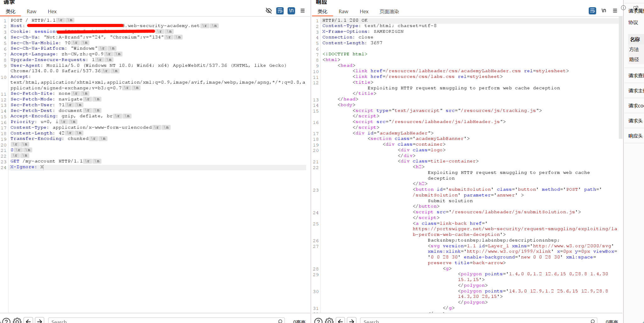Click the 'Content-Length: 3697' response header

[x=353, y=43]
